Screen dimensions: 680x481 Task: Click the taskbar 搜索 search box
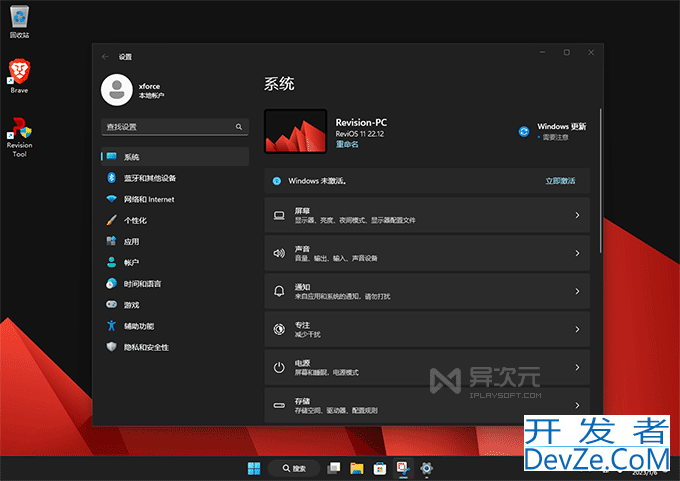[x=294, y=468]
